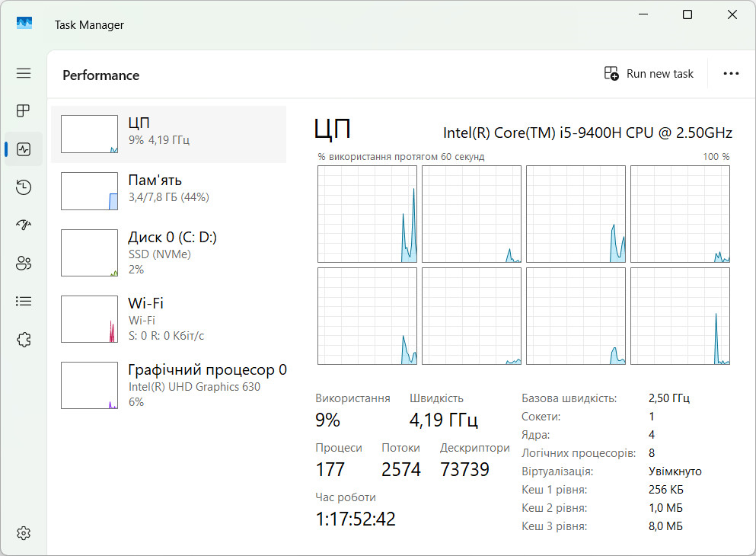Select the Пам'ять performance item
Screen dimensions: 756x556
(x=169, y=190)
